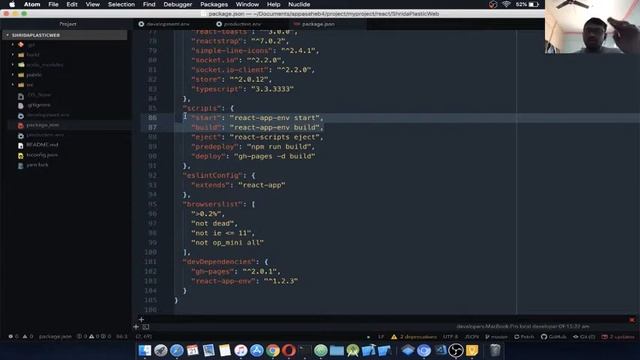Click the gear icon of production.env file
This screenshot has width=640, height=360.
pyautogui.click(x=21, y=136)
